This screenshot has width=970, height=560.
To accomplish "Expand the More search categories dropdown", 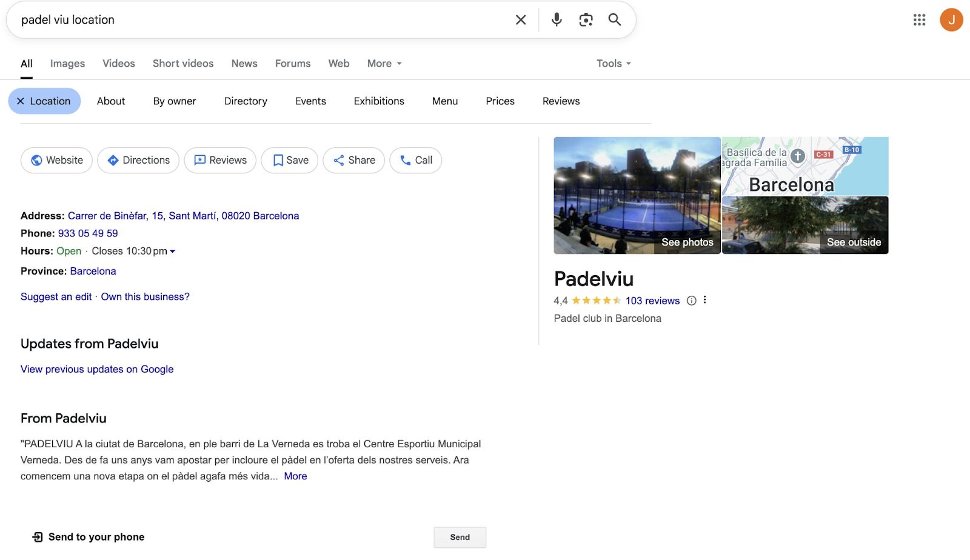I will point(384,64).
